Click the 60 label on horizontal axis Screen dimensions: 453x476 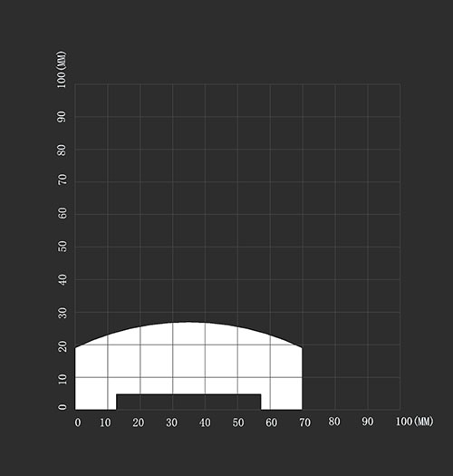point(271,423)
